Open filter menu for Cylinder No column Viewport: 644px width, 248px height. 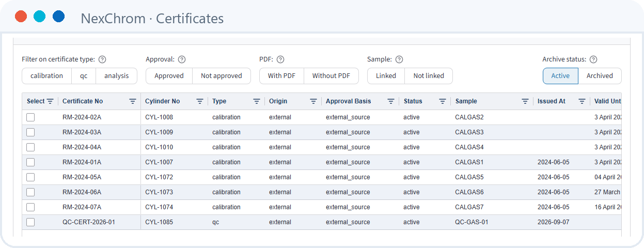tap(200, 101)
